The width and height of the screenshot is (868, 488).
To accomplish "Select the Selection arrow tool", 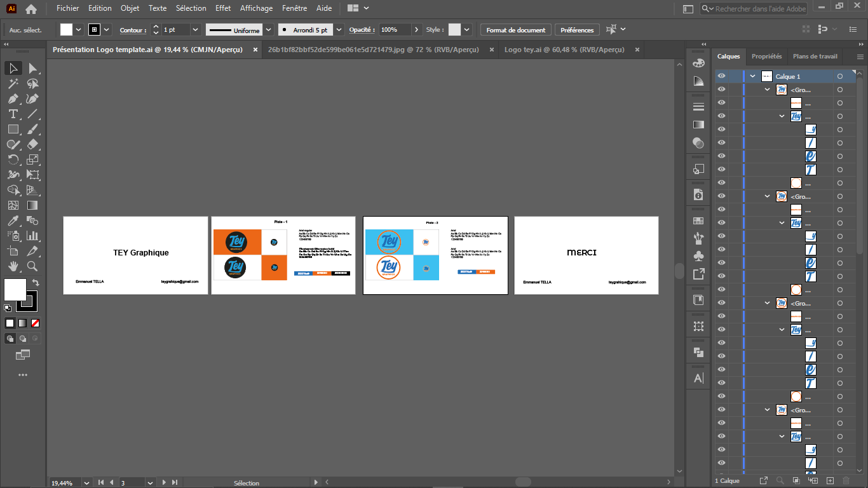I will click(13, 68).
